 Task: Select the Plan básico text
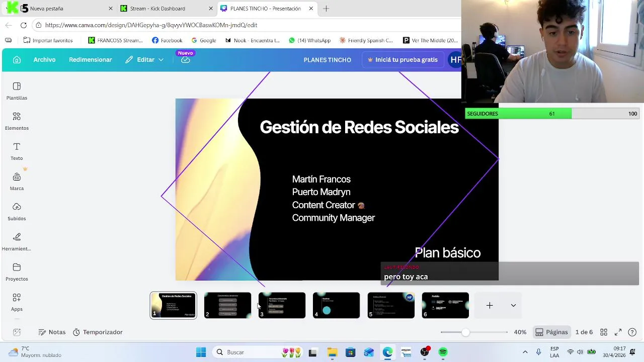(x=447, y=253)
